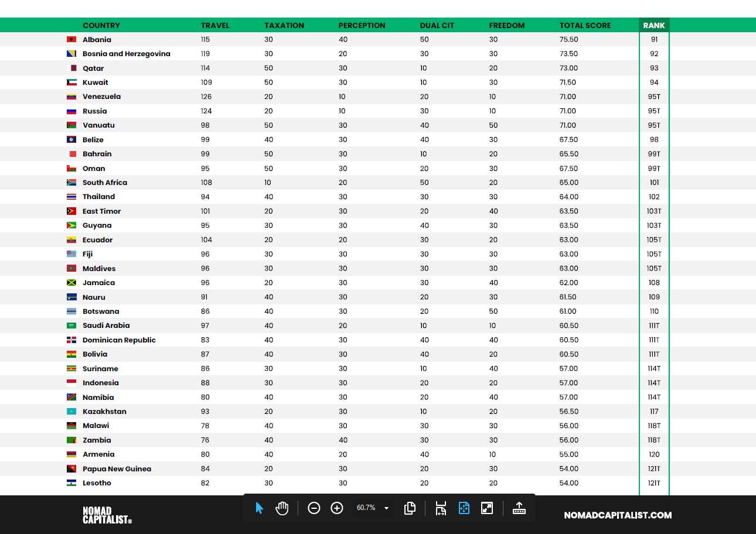Image resolution: width=756 pixels, height=534 pixels.
Task: Click the Thailand flag icon
Action: [x=71, y=197]
